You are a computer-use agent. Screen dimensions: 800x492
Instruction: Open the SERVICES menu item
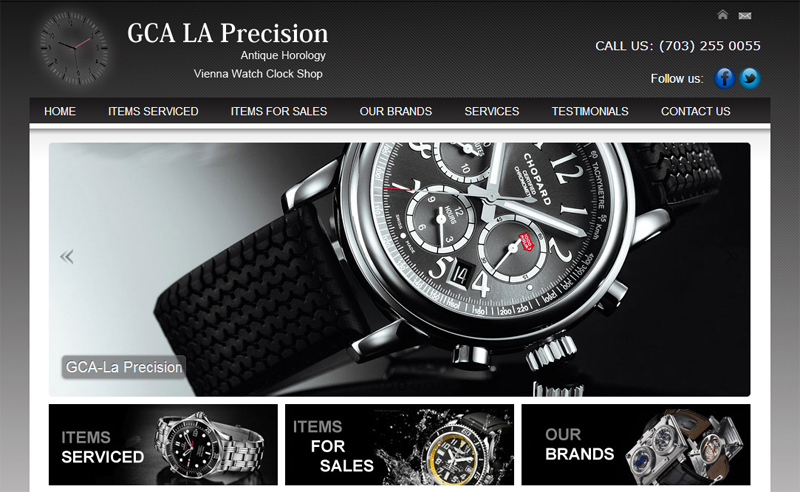(491, 111)
